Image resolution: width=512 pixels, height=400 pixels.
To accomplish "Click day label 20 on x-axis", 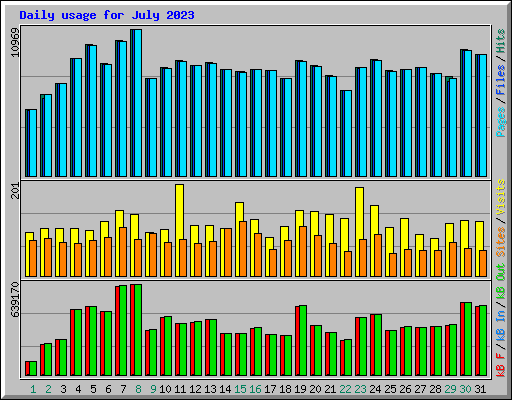I will pyautogui.click(x=315, y=389).
